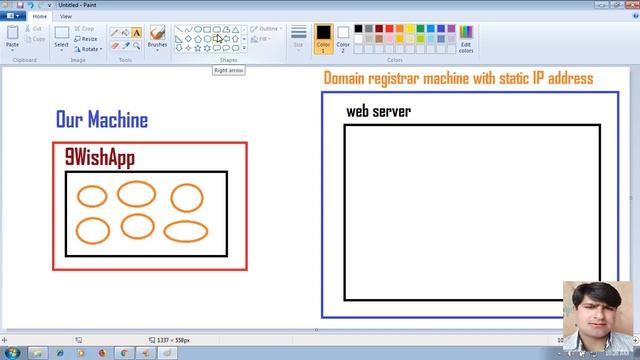The image size is (640, 360).
Task: Activate Color 1 selector
Action: (x=323, y=38)
